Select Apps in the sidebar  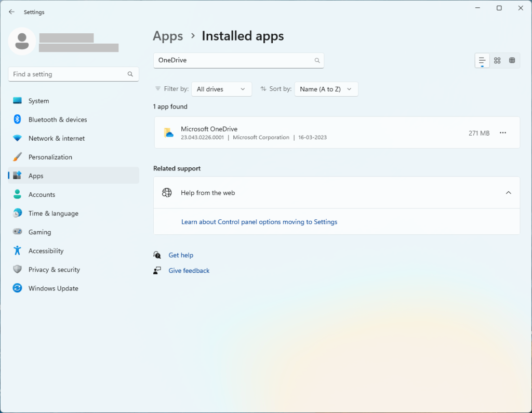click(x=74, y=176)
